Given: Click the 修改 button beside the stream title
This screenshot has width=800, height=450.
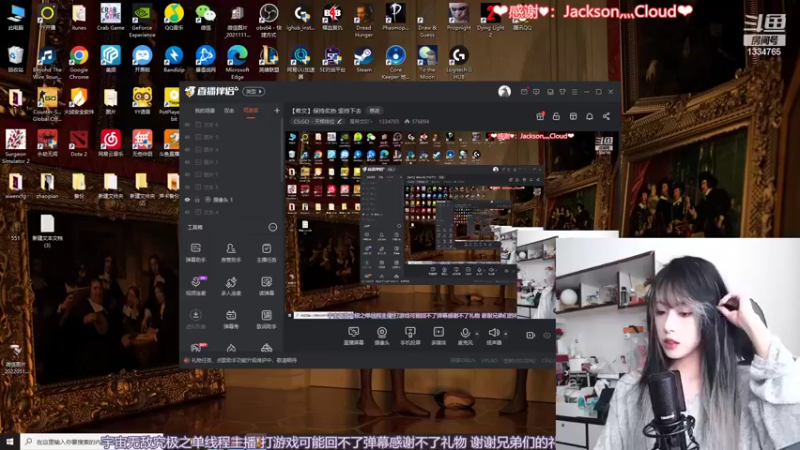Looking at the screenshot, I should 374,110.
